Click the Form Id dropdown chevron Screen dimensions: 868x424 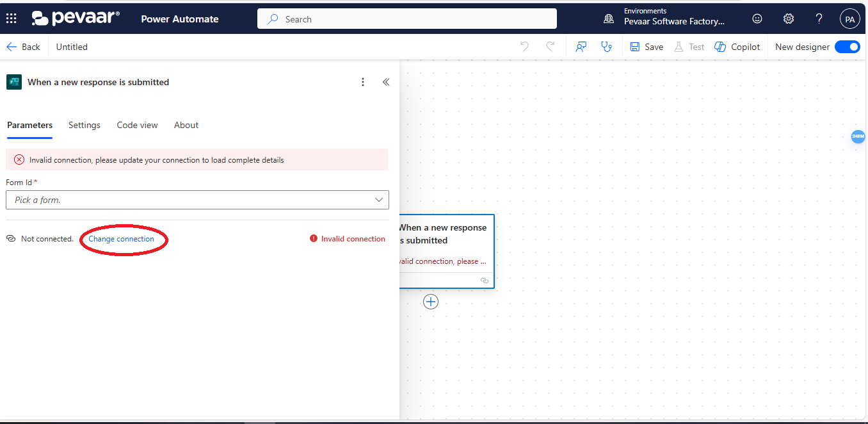(x=379, y=200)
